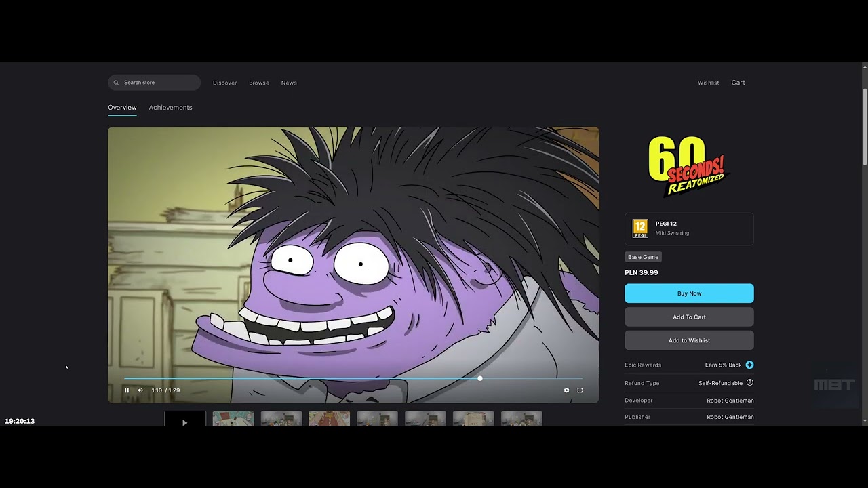This screenshot has width=868, height=488.
Task: Click the PLN 39.99 price
Action: [642, 273]
